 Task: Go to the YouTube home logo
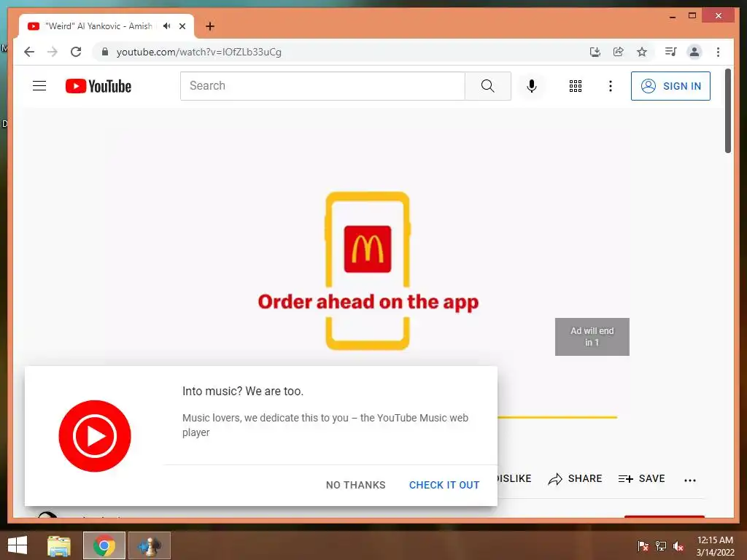tap(98, 86)
